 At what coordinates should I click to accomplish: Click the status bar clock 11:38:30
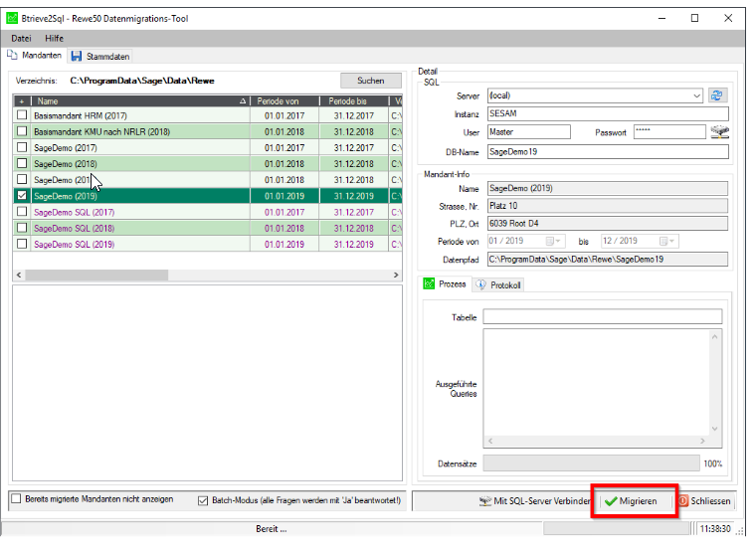[715, 529]
